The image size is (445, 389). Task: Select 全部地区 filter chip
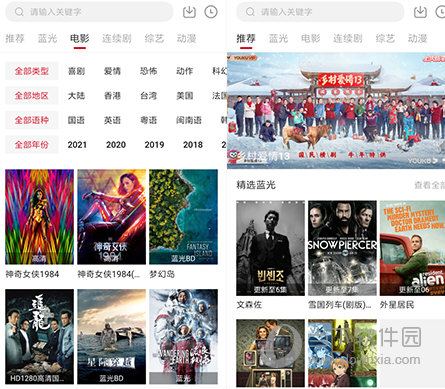click(32, 96)
